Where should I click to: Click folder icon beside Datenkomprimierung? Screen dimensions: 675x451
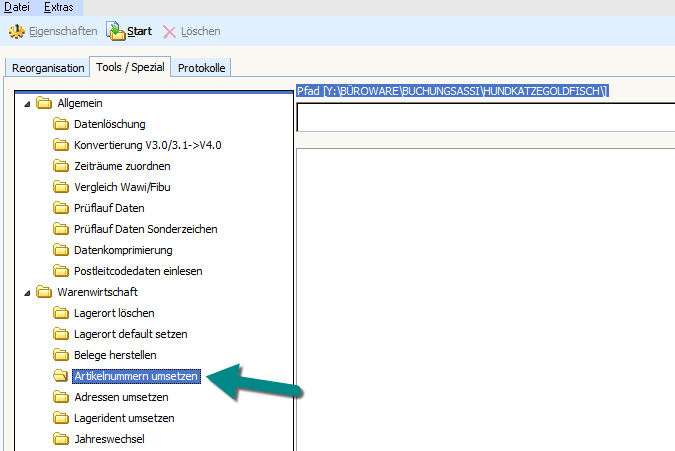coord(61,250)
